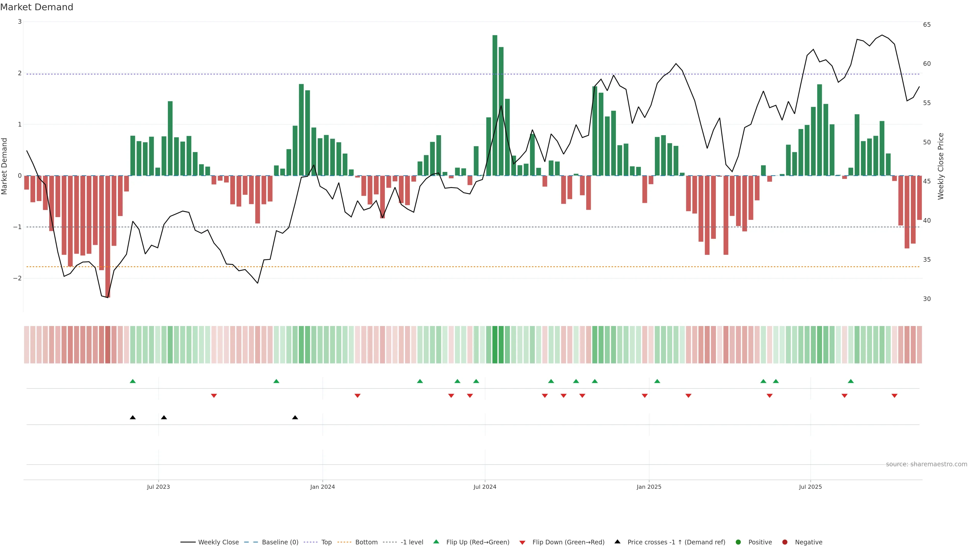Click the red Negative legend dot
980x551 pixels.
[785, 542]
